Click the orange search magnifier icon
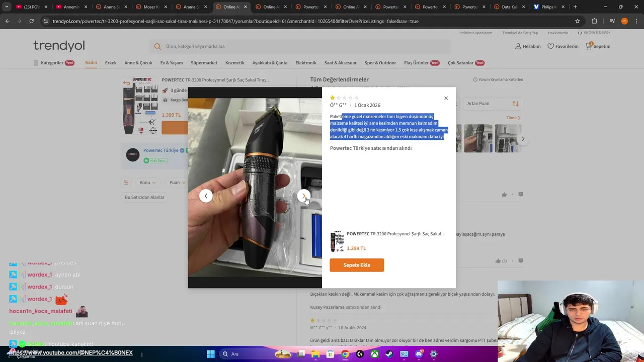644x362 pixels. (x=157, y=46)
